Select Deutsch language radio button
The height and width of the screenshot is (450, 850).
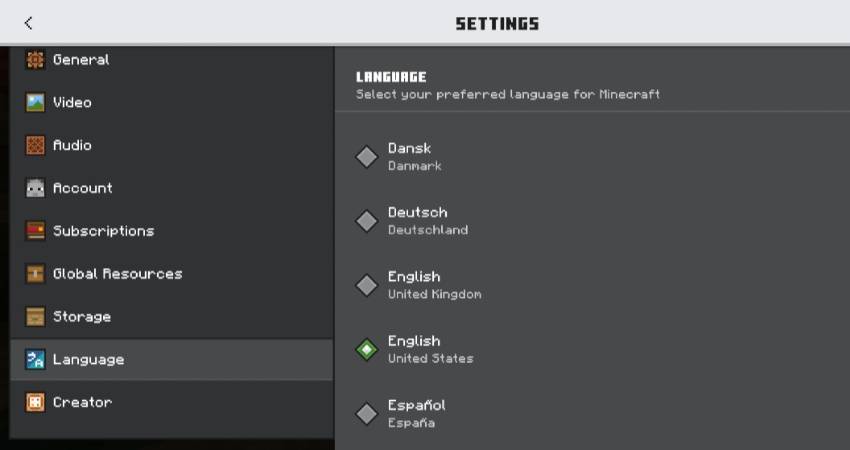coord(366,221)
